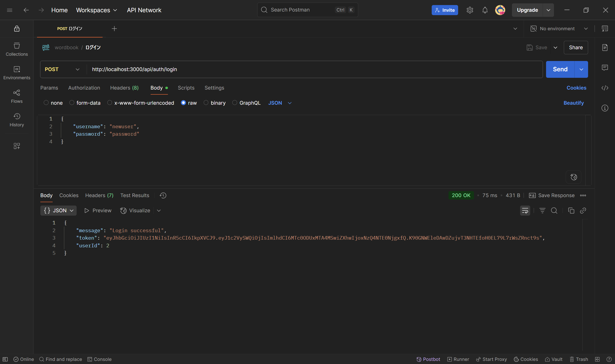
Task: Expand the open tabs list chevron
Action: pyautogui.click(x=515, y=29)
